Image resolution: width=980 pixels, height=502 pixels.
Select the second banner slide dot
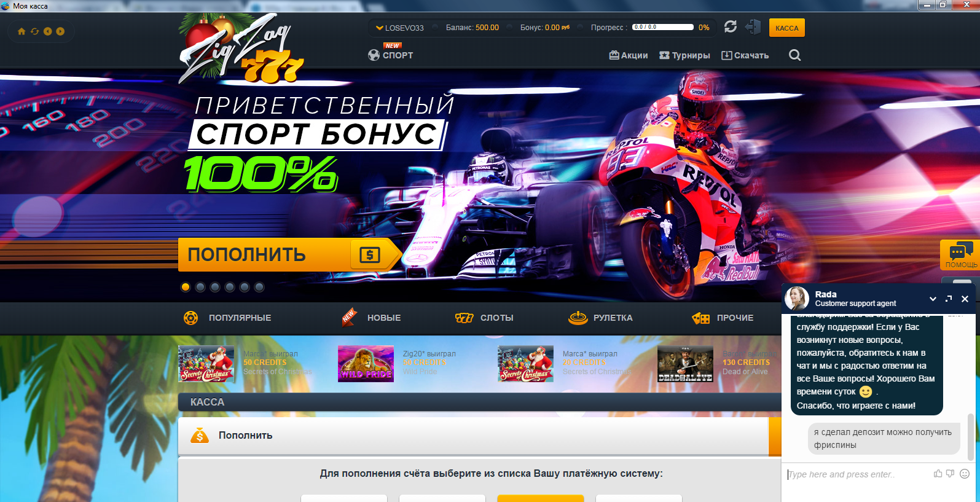pyautogui.click(x=200, y=287)
